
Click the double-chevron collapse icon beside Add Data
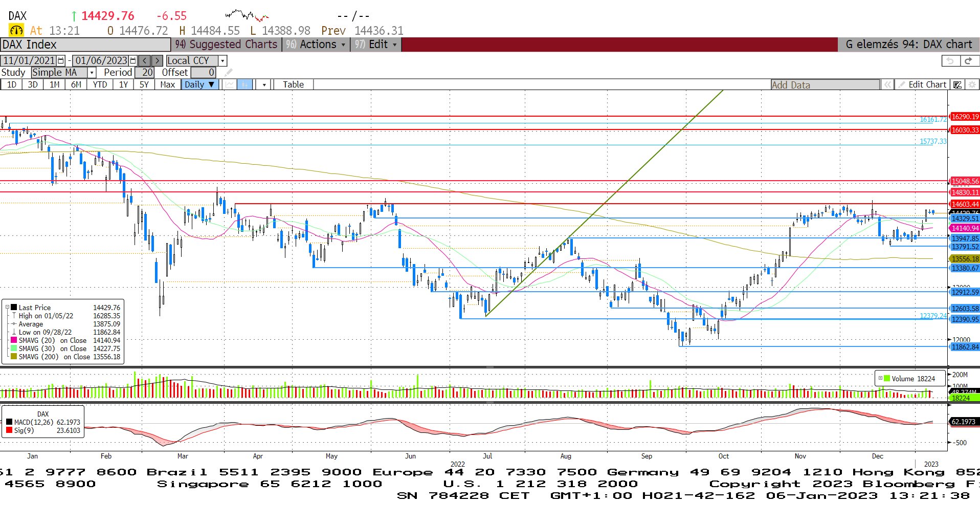(887, 85)
